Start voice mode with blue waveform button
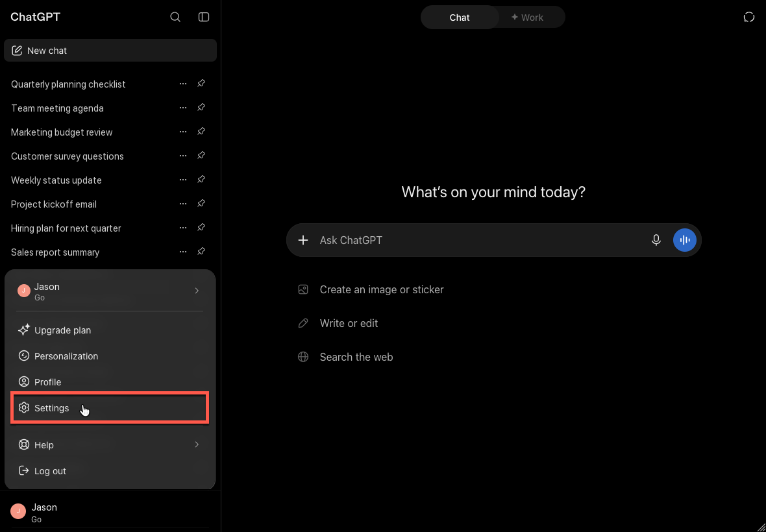The width and height of the screenshot is (766, 532). point(684,239)
